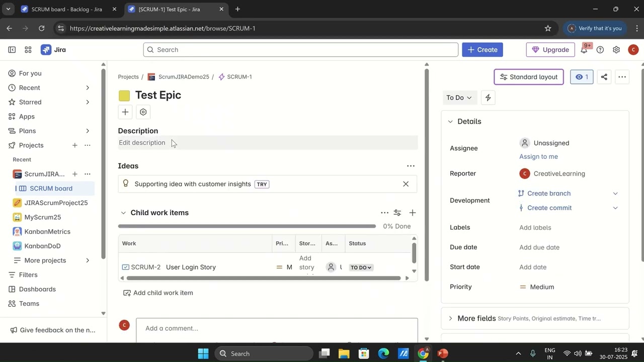This screenshot has height=362, width=644.
Task: Collapse the Details section
Action: pyautogui.click(x=450, y=122)
